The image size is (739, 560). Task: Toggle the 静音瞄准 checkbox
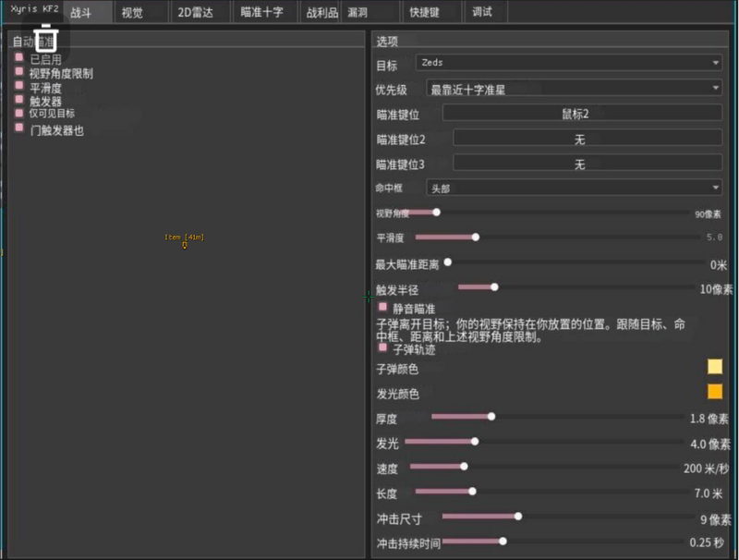coord(382,308)
